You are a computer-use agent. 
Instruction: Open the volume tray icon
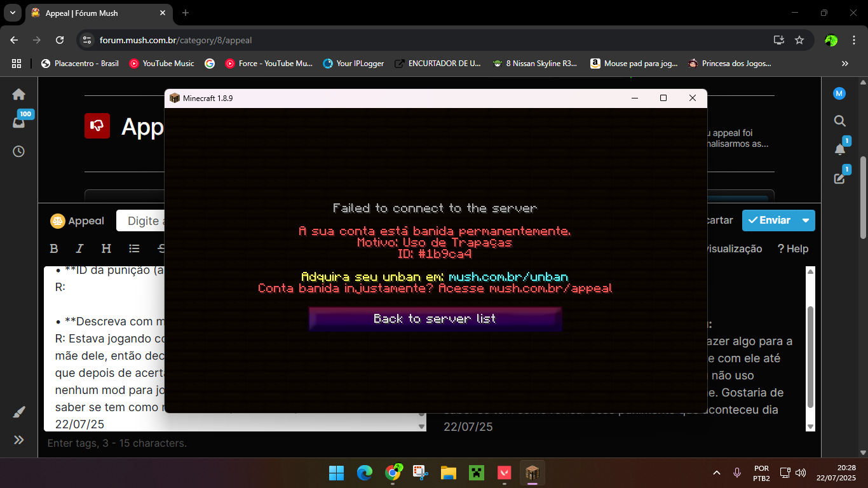(x=801, y=473)
